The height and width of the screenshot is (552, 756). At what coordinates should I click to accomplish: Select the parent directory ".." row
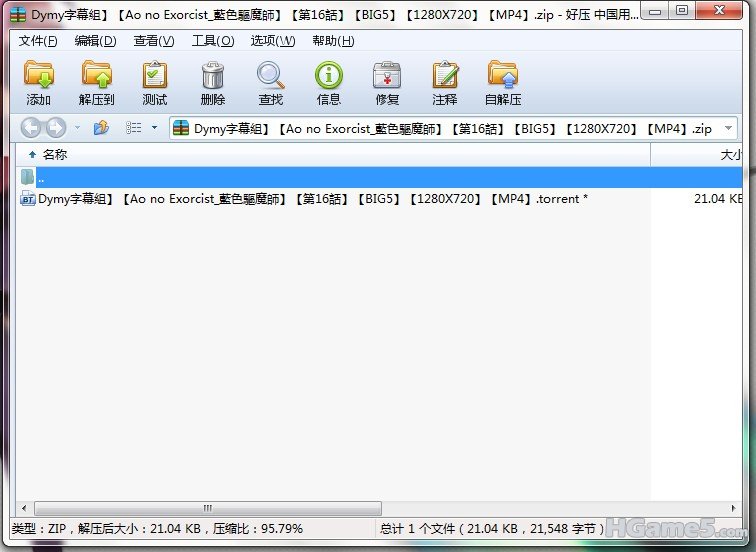300,177
